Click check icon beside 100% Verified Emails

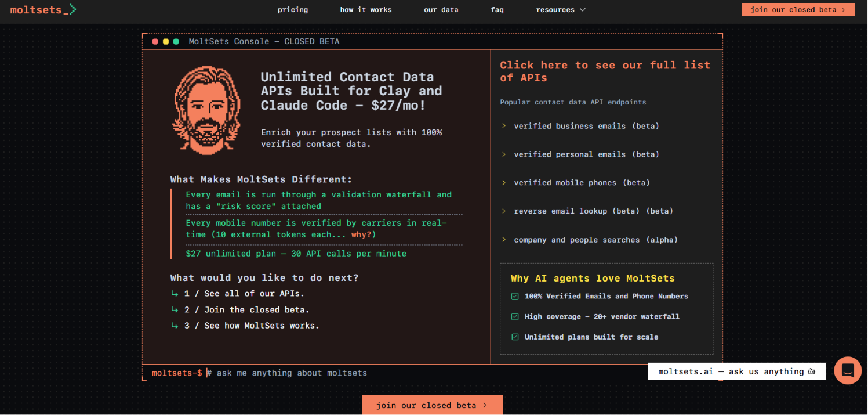pos(515,297)
